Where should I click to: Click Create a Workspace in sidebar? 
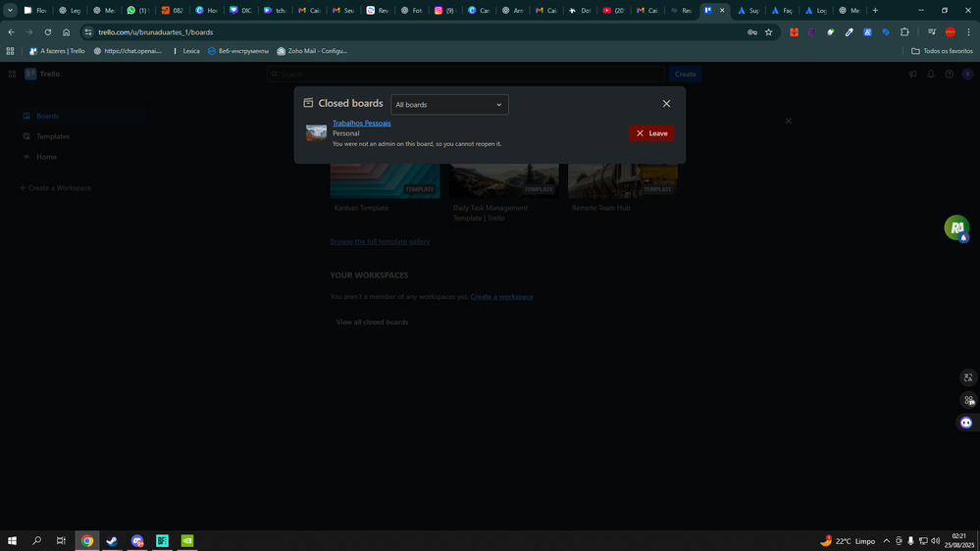55,187
